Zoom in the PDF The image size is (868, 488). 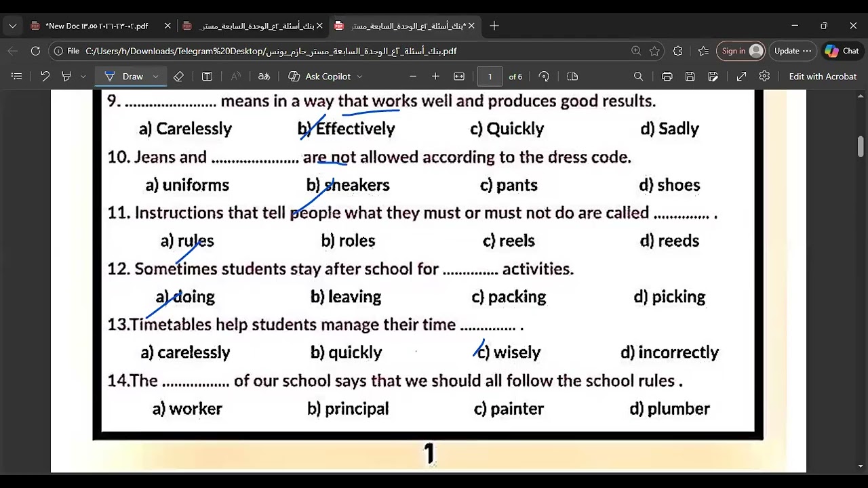pyautogui.click(x=435, y=77)
